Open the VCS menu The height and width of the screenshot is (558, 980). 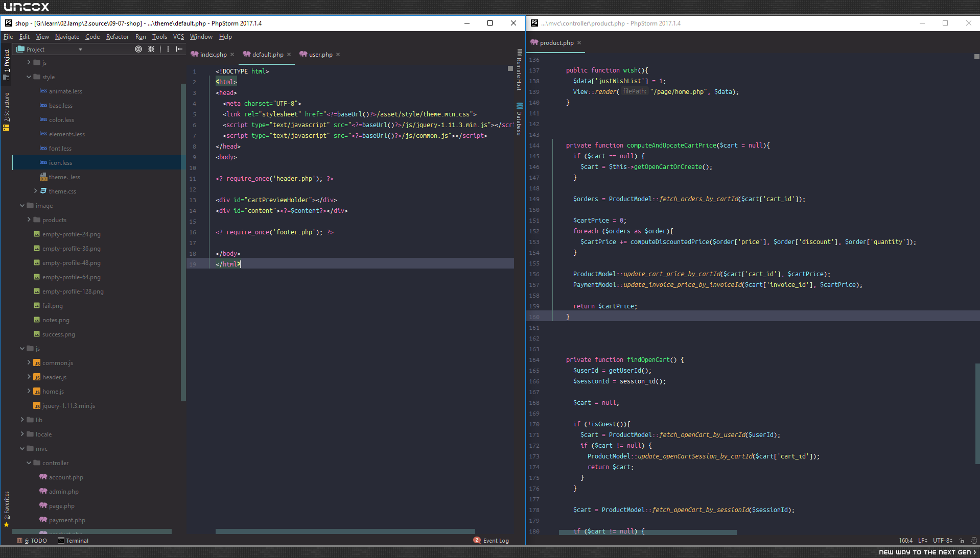[x=178, y=37]
